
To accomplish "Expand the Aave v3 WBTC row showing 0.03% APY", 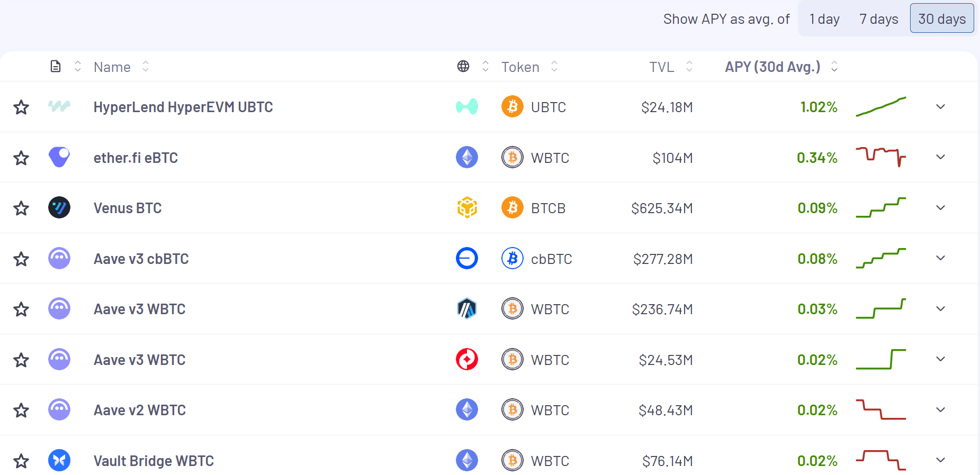I will 940,309.
